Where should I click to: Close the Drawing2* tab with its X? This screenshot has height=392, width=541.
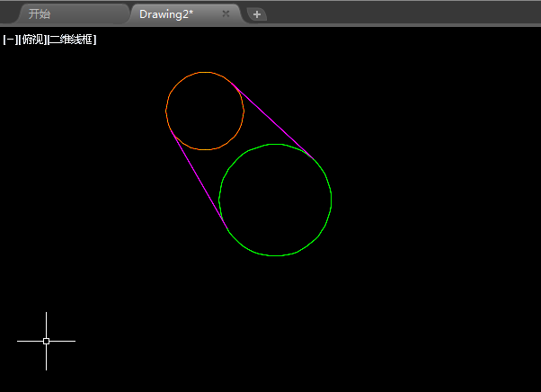[226, 13]
